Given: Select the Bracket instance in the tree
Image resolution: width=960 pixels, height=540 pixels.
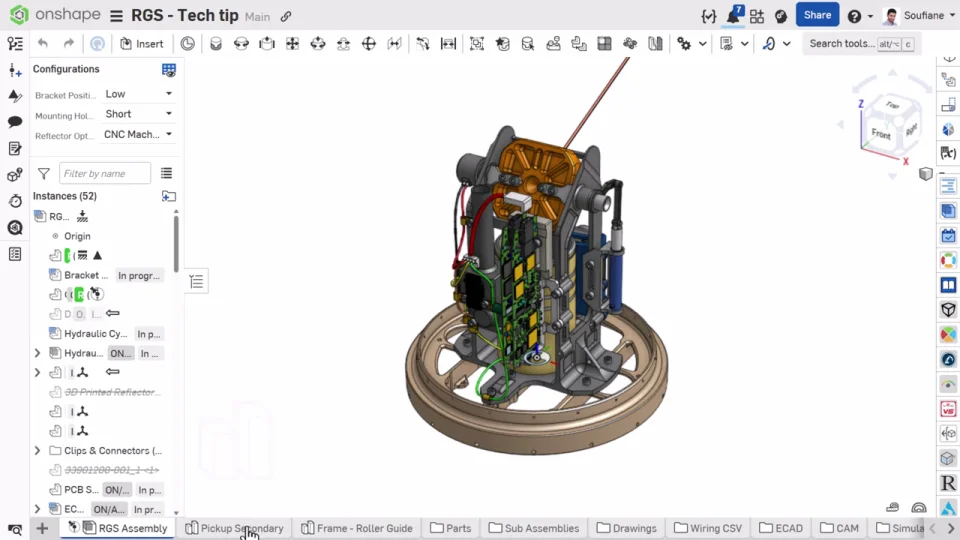Looking at the screenshot, I should click(x=86, y=276).
